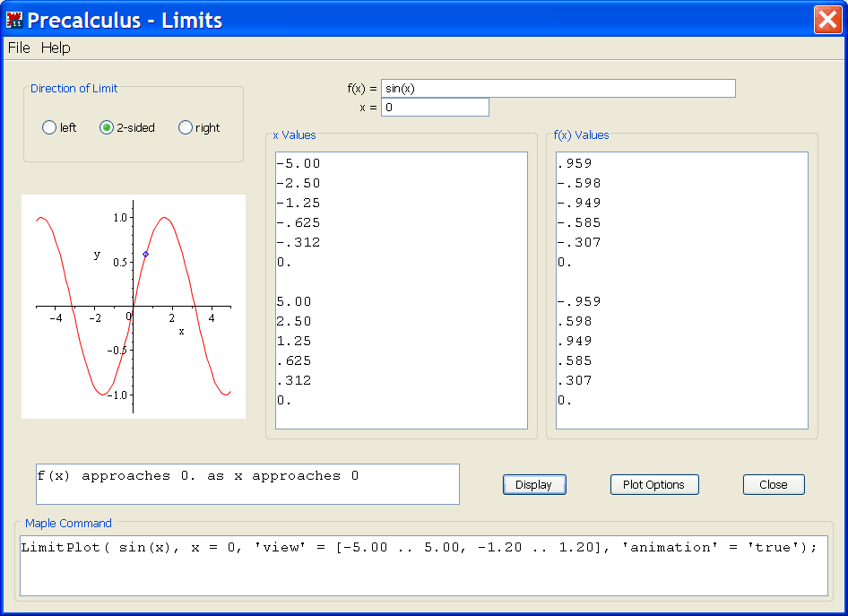Select the -5.00 entry in x Values
Image resolution: width=848 pixels, height=616 pixels.
tap(299, 164)
